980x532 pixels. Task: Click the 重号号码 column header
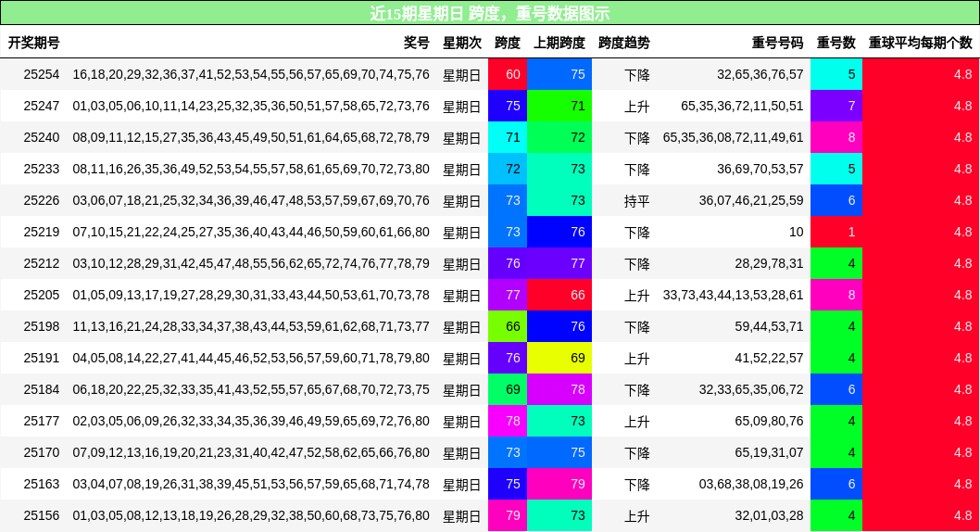point(777,43)
